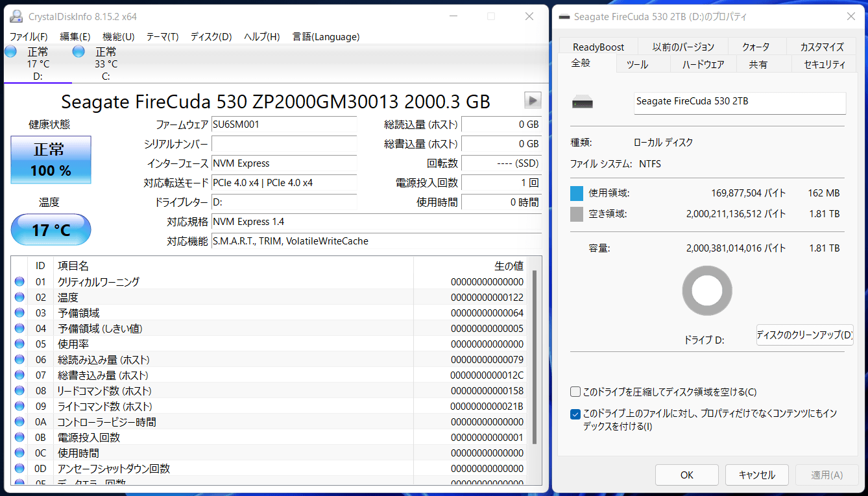This screenshot has height=496, width=868.
Task: Click the SMART attribute list vertical scrollbar
Action: click(535, 357)
